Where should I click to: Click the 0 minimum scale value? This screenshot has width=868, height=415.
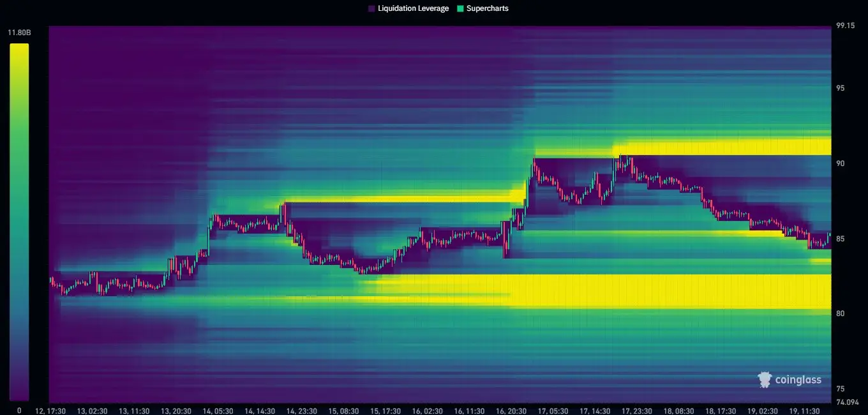coord(19,411)
